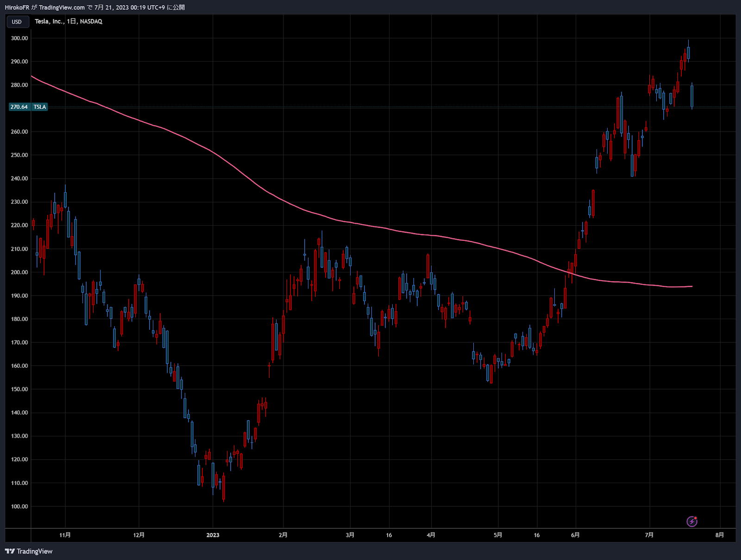This screenshot has height=560, width=741.
Task: Click the 7月 date axis label
Action: pyautogui.click(x=649, y=535)
